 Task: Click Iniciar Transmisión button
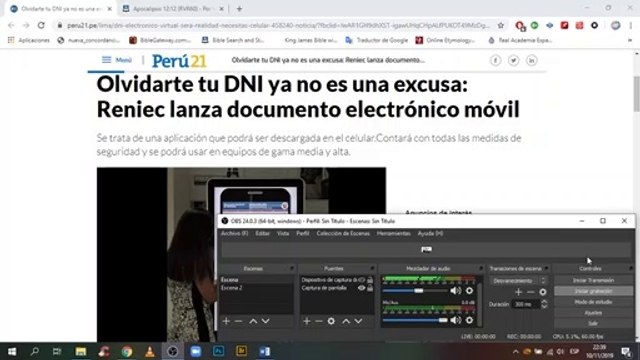coord(593,280)
